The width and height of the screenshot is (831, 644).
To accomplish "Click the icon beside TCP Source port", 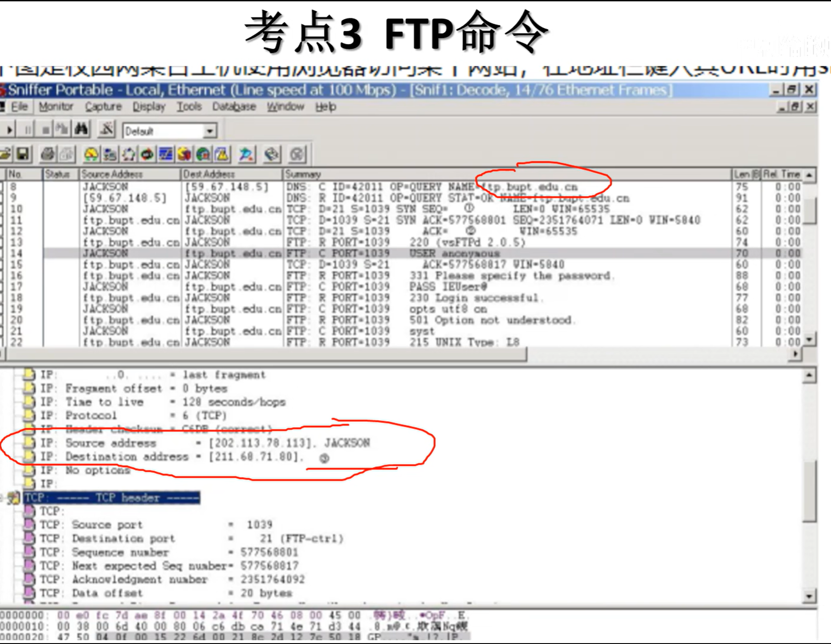I will tap(29, 525).
